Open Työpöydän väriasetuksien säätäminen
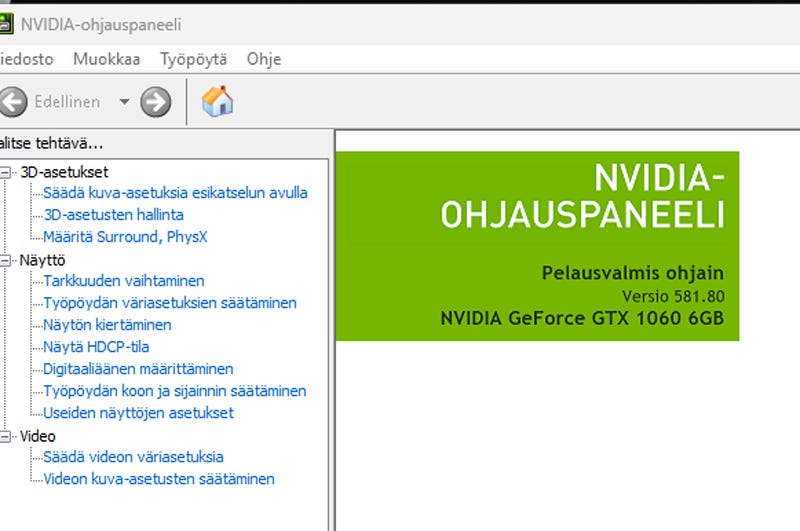Image resolution: width=800 pixels, height=531 pixels. (x=170, y=303)
